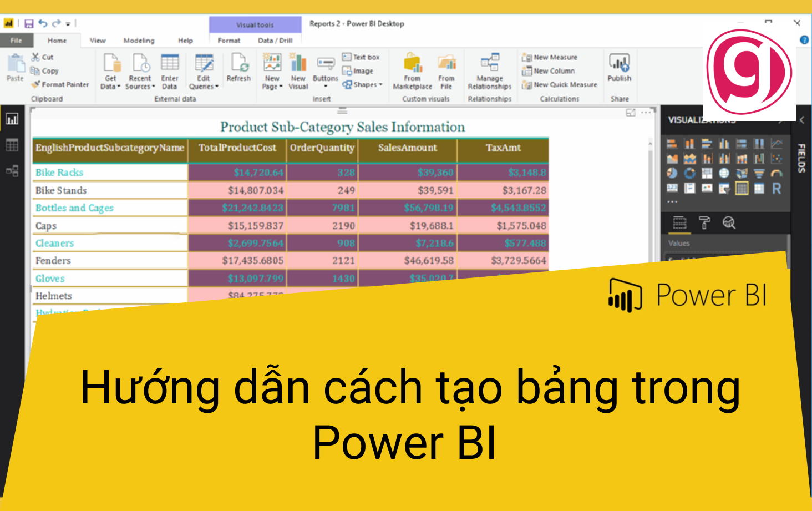Open the Format paint roller pane
This screenshot has width=812, height=511.
click(x=706, y=223)
